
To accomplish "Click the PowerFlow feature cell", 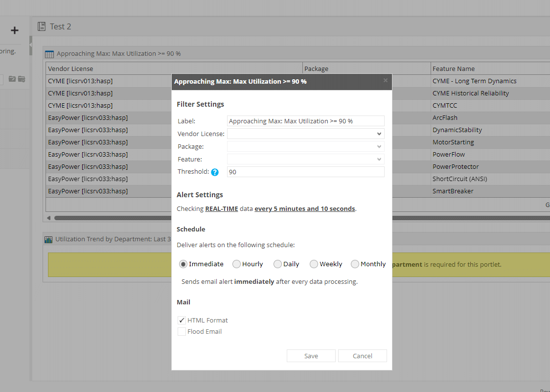I will click(x=490, y=155).
